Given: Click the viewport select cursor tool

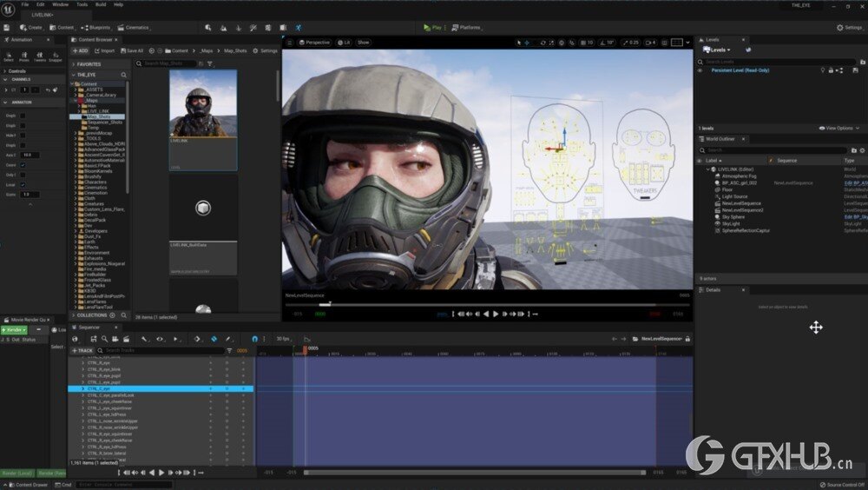Looking at the screenshot, I should [x=519, y=42].
